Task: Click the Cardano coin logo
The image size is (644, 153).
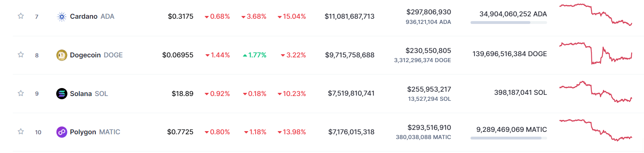Action: click(61, 16)
